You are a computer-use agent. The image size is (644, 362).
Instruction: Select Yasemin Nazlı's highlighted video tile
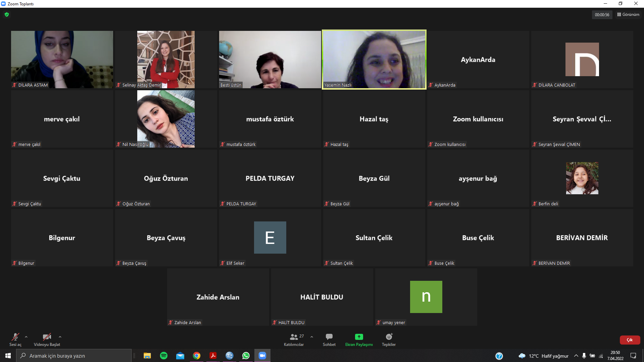[374, 59]
